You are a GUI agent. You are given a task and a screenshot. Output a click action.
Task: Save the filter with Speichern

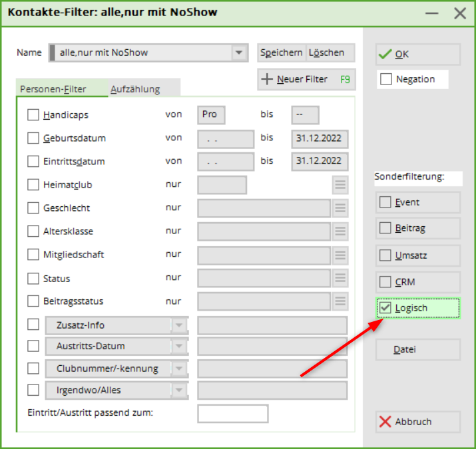[x=281, y=53]
